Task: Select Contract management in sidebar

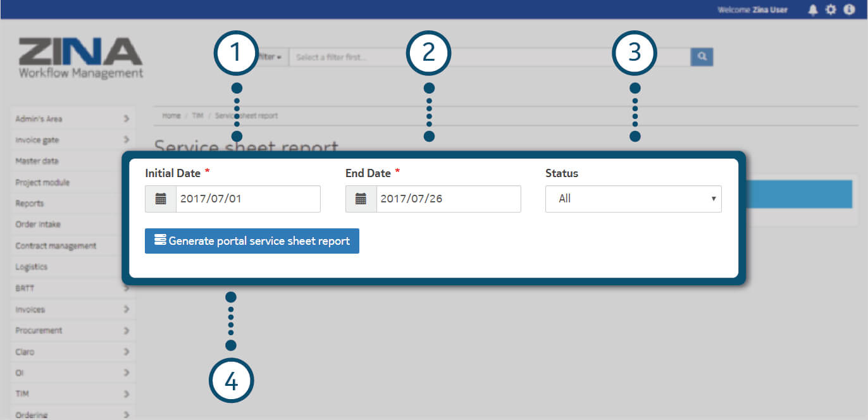Action: click(x=56, y=246)
